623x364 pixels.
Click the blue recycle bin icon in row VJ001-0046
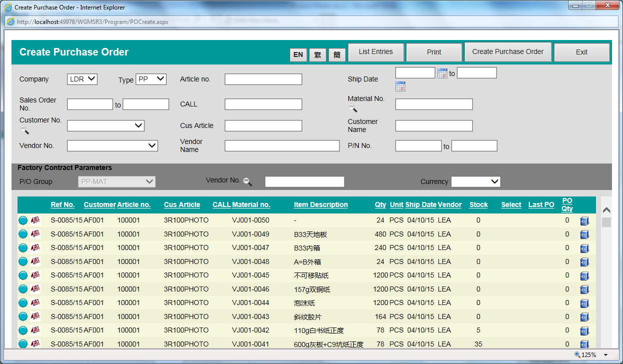(x=584, y=289)
